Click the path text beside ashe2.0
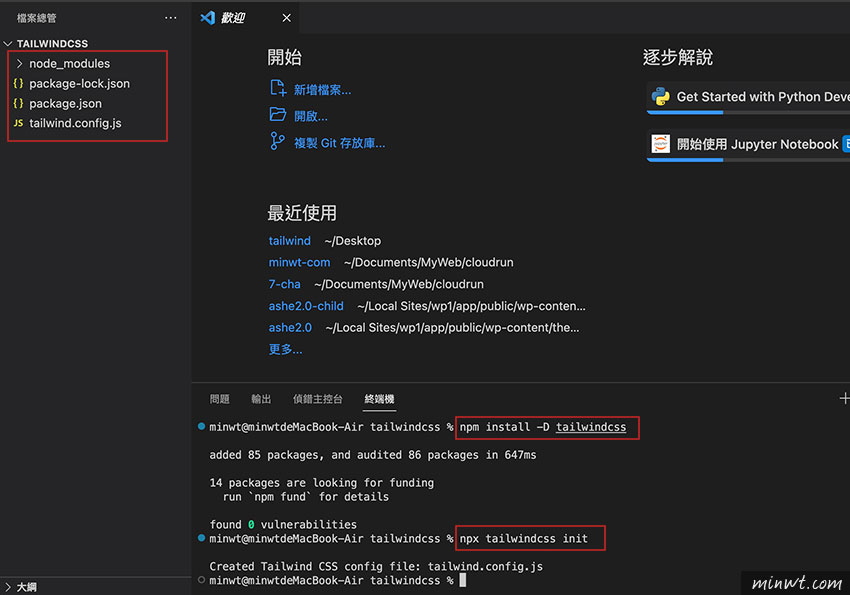 [453, 327]
